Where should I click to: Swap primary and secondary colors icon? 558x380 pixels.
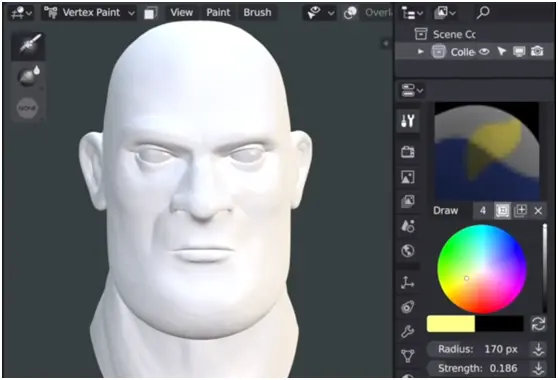pos(538,324)
